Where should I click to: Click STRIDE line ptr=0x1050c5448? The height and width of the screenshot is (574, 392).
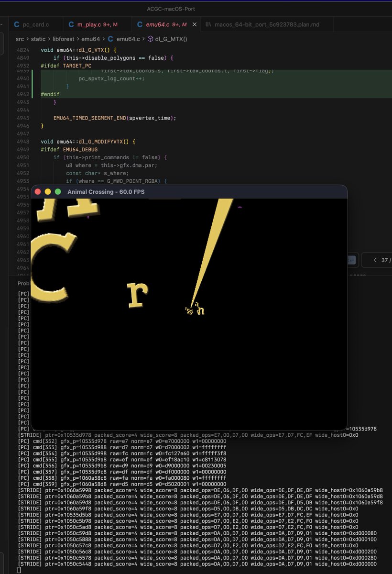197,564
